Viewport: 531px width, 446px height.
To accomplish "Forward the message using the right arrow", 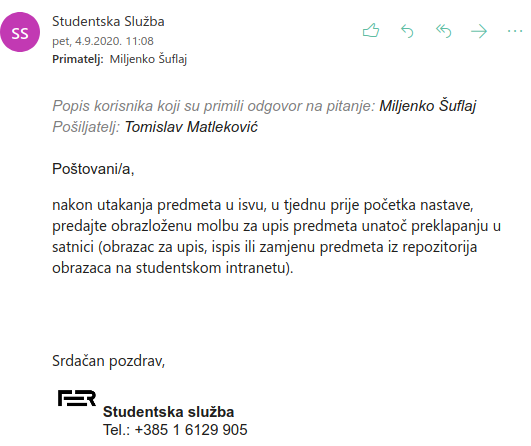I will click(479, 31).
